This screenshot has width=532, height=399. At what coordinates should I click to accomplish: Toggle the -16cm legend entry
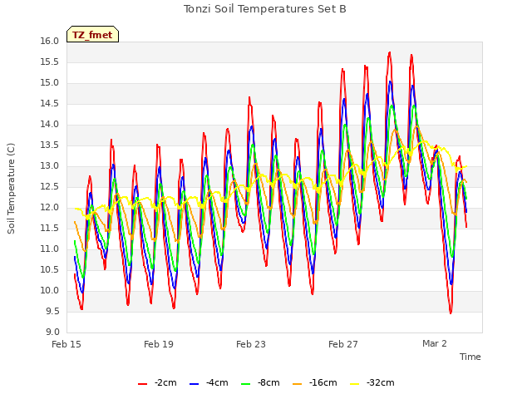pyautogui.click(x=315, y=383)
